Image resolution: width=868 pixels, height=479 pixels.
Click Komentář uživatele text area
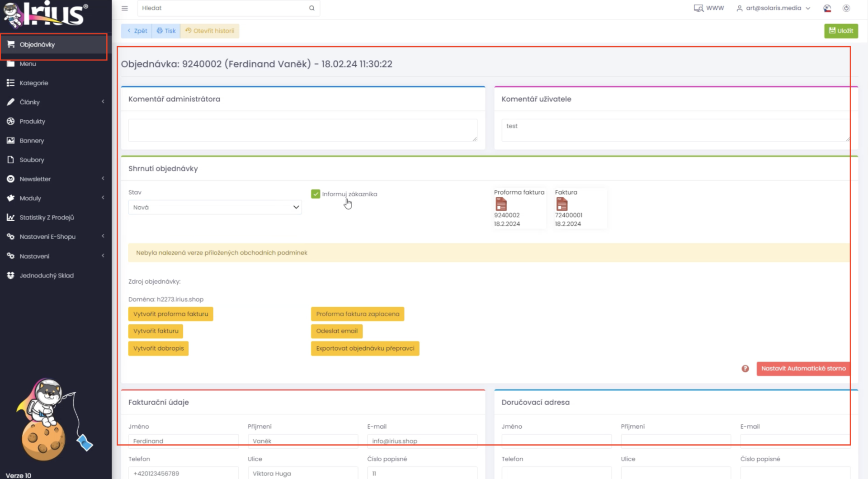coord(676,130)
